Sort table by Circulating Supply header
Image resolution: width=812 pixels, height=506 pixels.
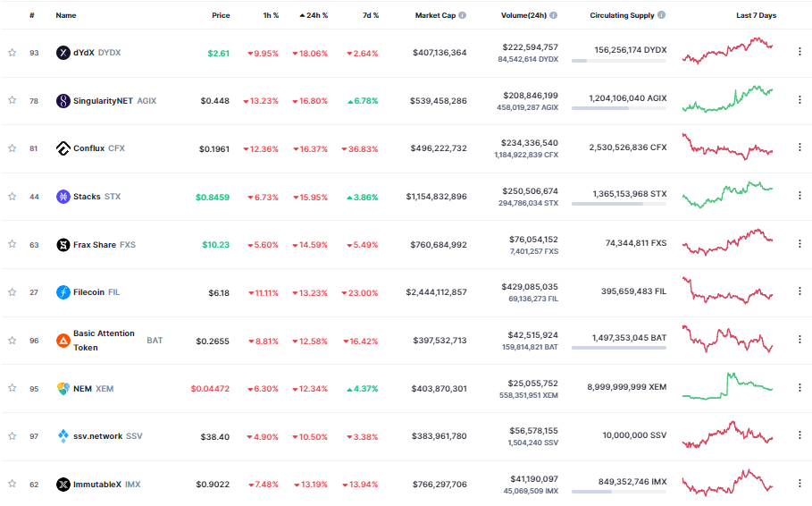(x=622, y=15)
